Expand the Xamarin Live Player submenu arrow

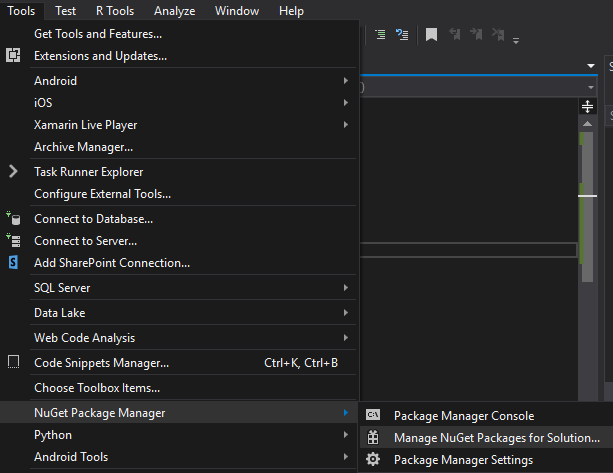coord(346,124)
